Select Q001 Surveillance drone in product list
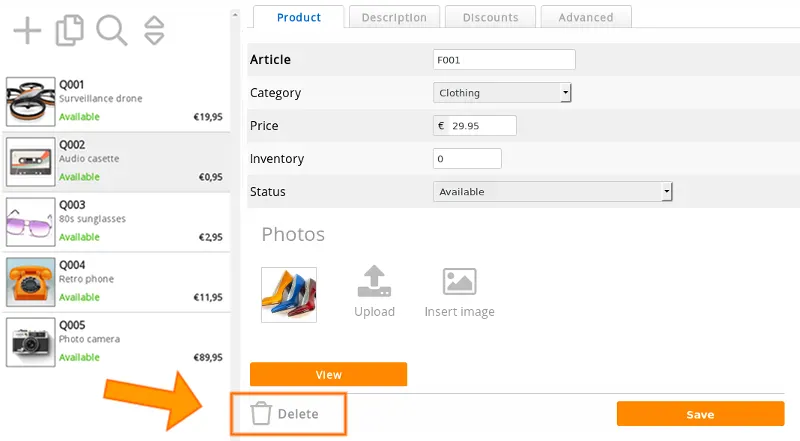Viewport: 800px width, 441px height. 116,102
